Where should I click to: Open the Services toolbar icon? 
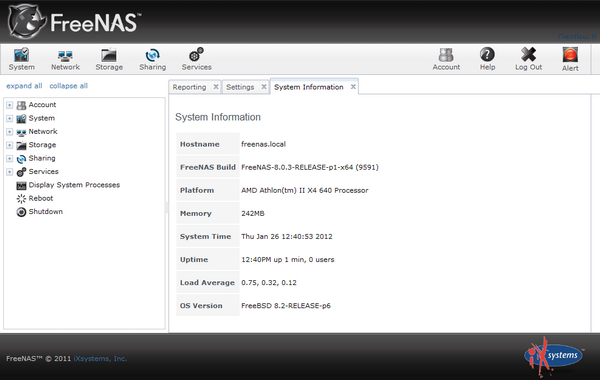point(196,59)
